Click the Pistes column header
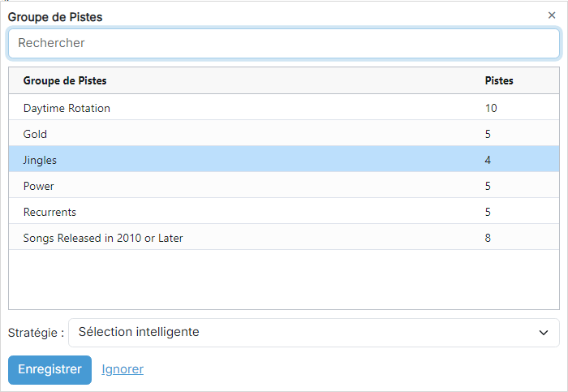Screen dimensions: 568x392 [499, 80]
